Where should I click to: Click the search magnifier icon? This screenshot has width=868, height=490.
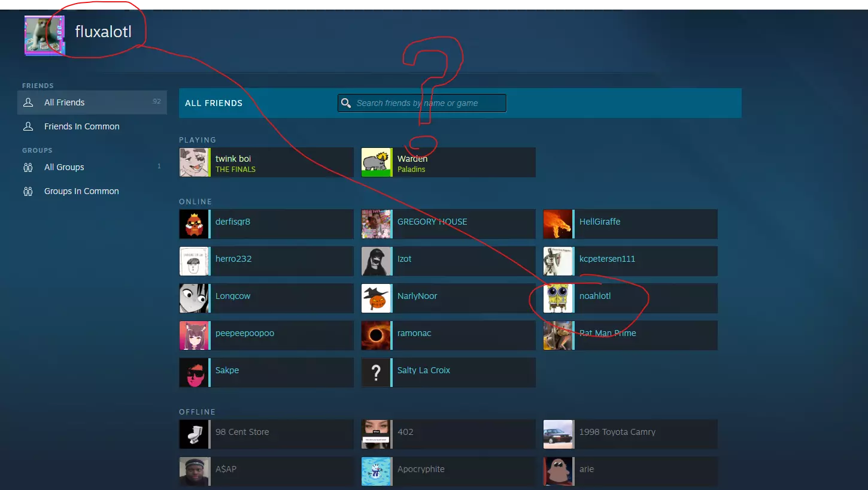coord(345,103)
